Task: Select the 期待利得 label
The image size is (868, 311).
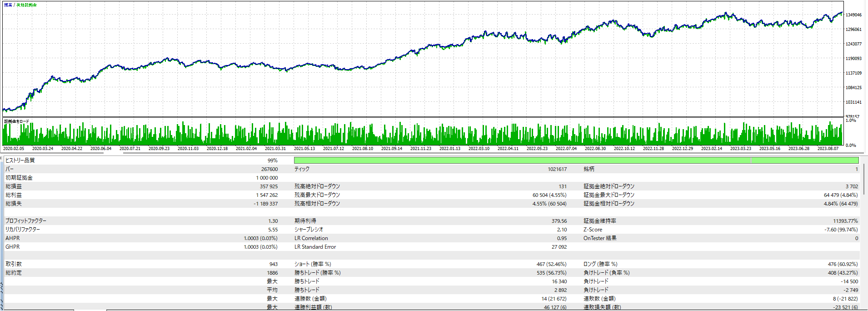Action: [305, 221]
